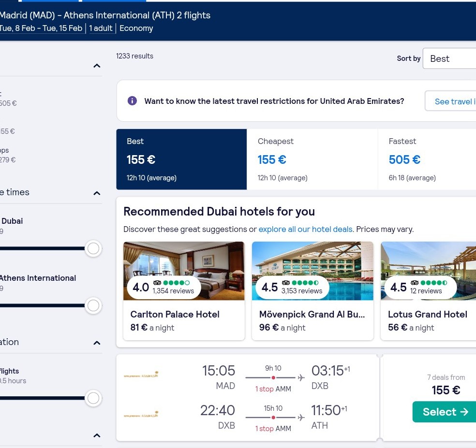Collapse the duration filter section chevron
Viewport: 476px width, 448px height.
(x=97, y=343)
